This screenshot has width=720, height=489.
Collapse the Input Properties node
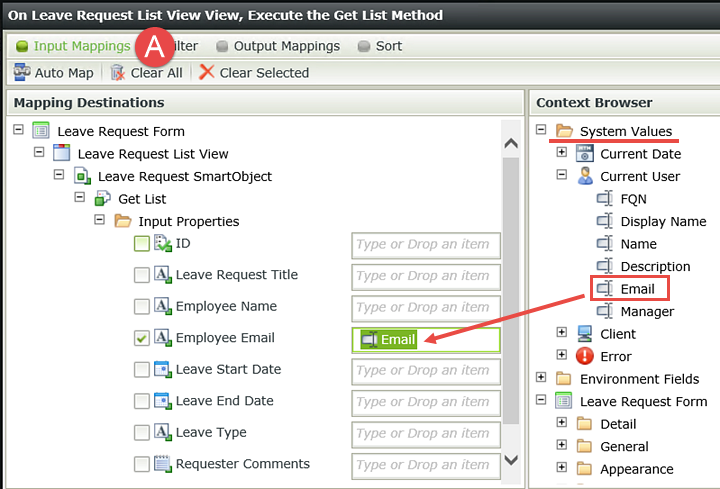coord(100,219)
